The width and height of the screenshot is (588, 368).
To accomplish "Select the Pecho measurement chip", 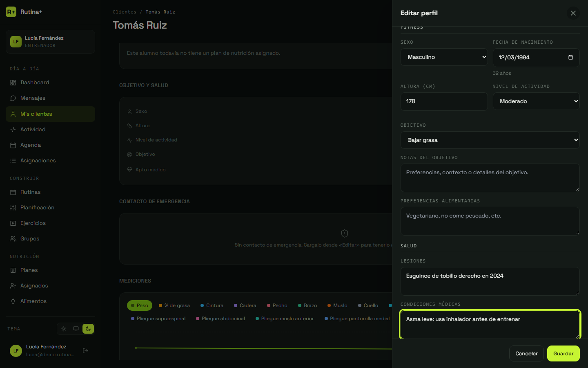I will [x=277, y=305].
